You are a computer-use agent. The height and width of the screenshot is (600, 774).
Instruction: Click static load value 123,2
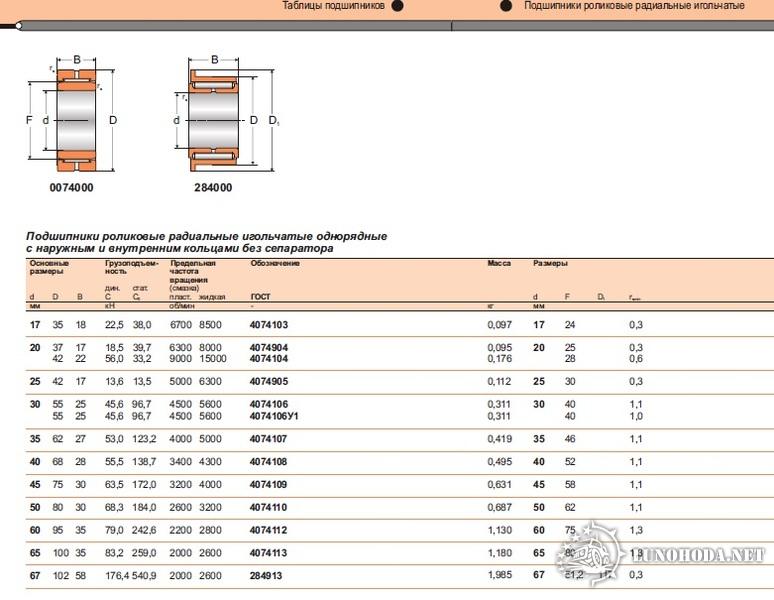click(144, 439)
